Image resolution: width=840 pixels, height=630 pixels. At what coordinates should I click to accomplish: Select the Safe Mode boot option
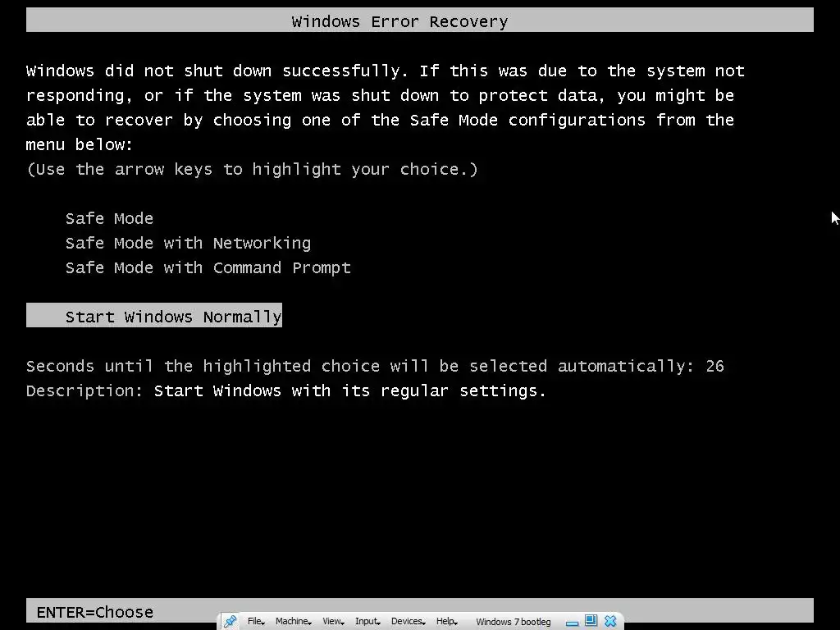(x=109, y=218)
